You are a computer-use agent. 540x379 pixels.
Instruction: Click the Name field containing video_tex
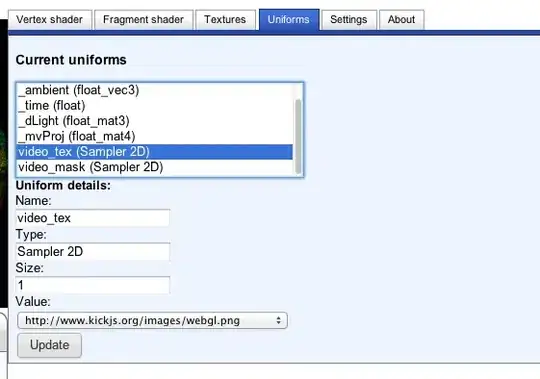[93, 218]
